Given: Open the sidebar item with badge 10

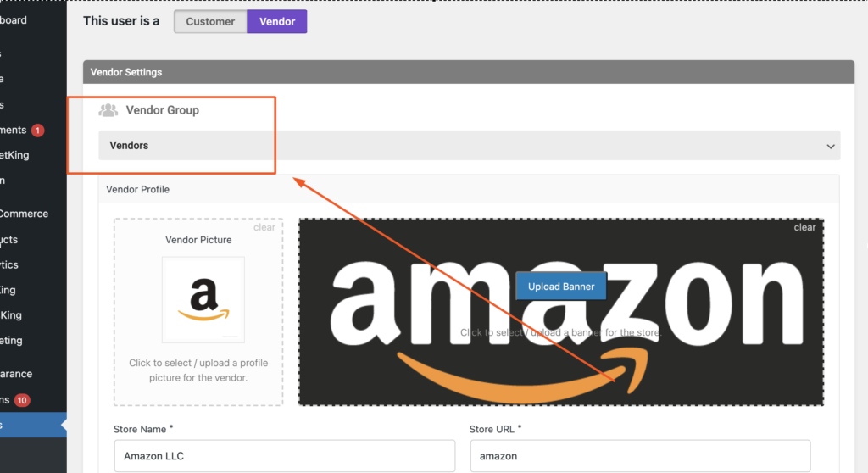Looking at the screenshot, I should pyautogui.click(x=17, y=400).
